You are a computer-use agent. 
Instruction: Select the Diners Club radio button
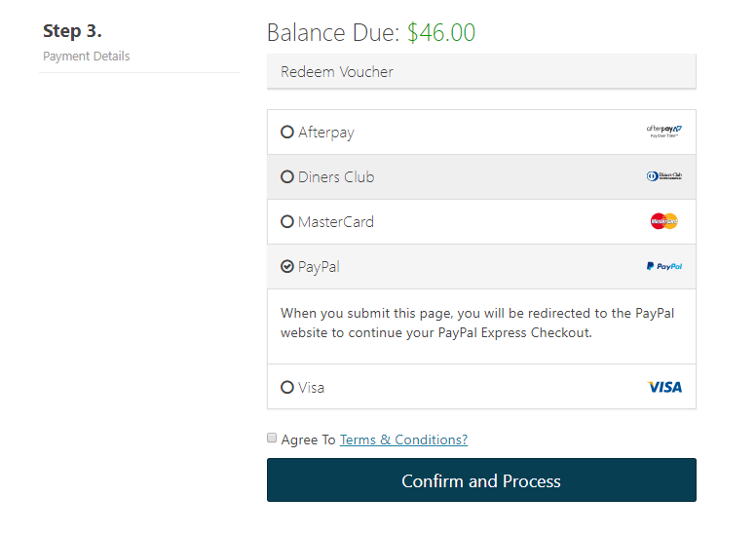coord(286,176)
